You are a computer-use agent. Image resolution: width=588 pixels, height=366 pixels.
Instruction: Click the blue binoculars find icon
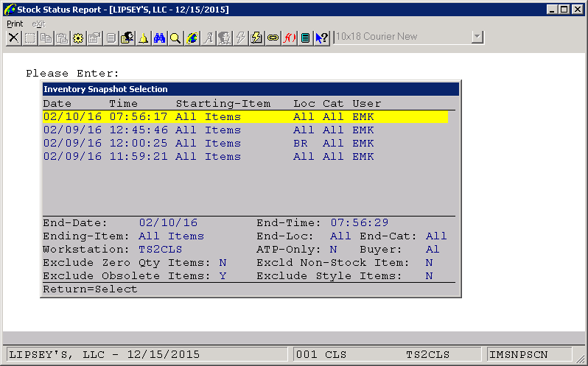tap(159, 38)
